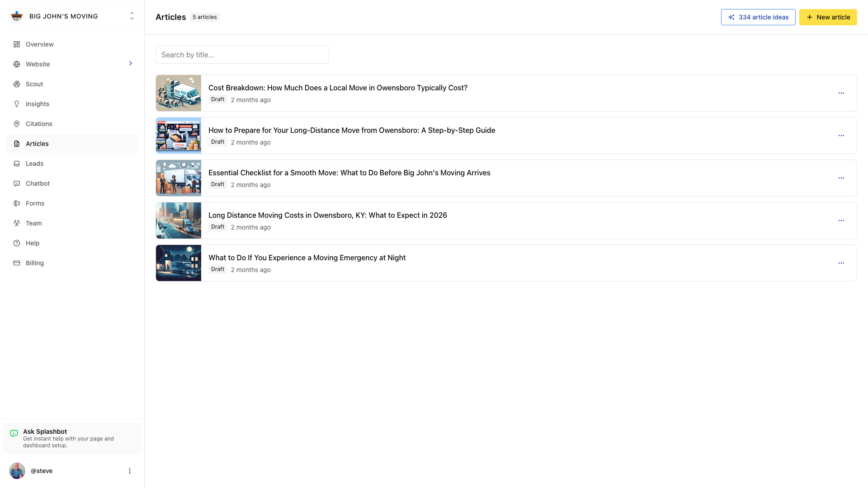868x488 pixels.
Task: Navigate to the Articles section
Action: (38, 144)
